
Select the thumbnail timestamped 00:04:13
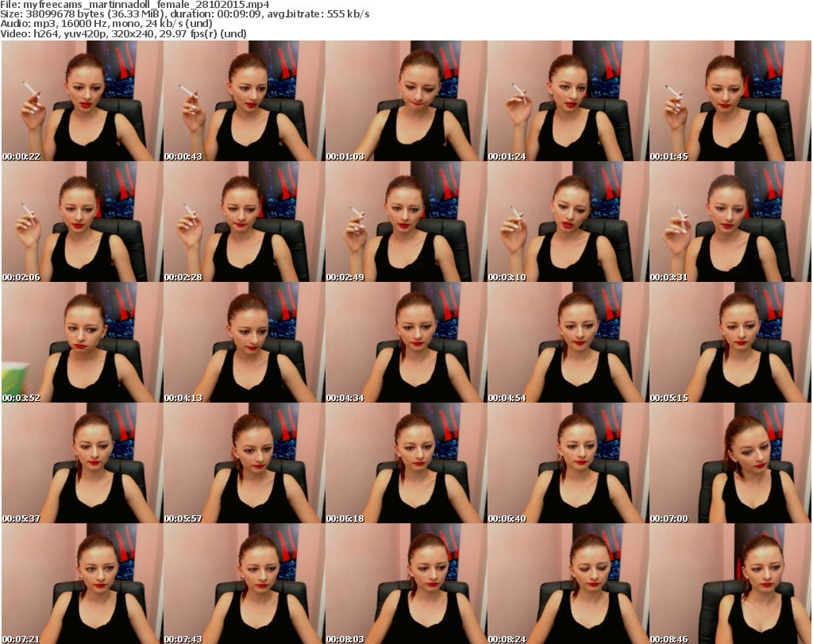pyautogui.click(x=245, y=343)
